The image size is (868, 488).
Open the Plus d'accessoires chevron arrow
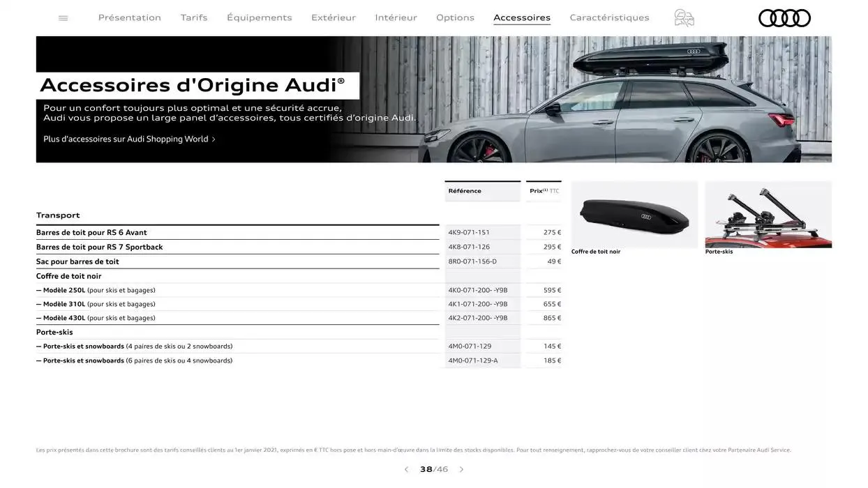coord(213,138)
